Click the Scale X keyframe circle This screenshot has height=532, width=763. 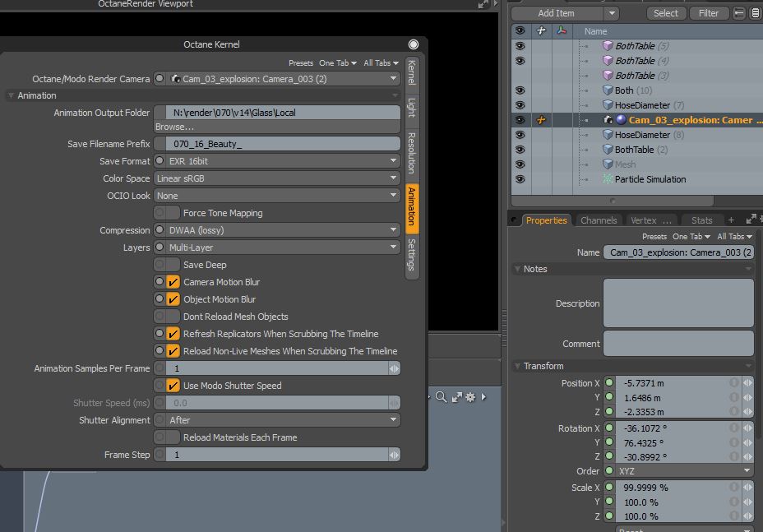(609, 487)
